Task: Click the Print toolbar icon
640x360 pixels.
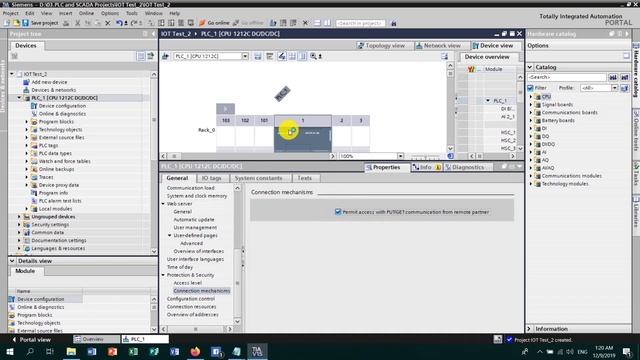Action: click(66, 23)
